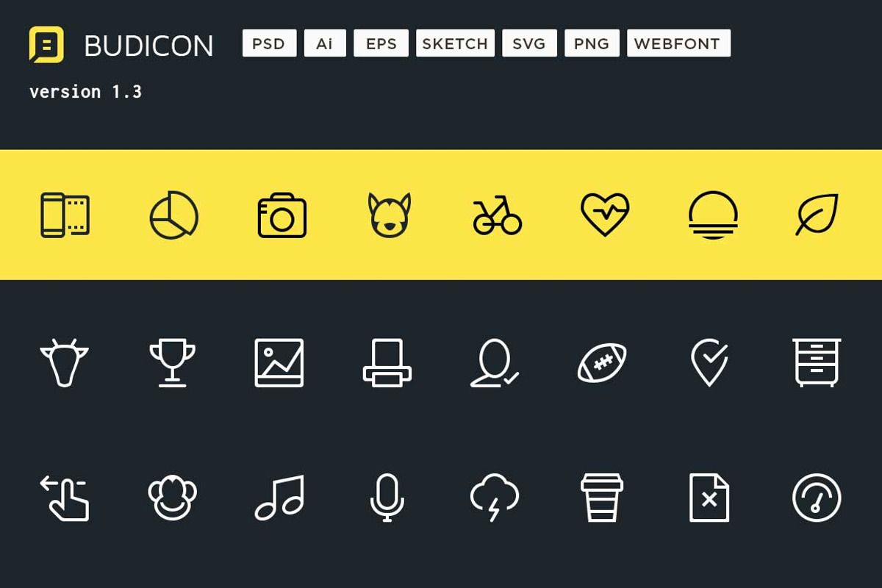Select the trophy cup icon
The width and height of the screenshot is (882, 588).
click(x=173, y=362)
